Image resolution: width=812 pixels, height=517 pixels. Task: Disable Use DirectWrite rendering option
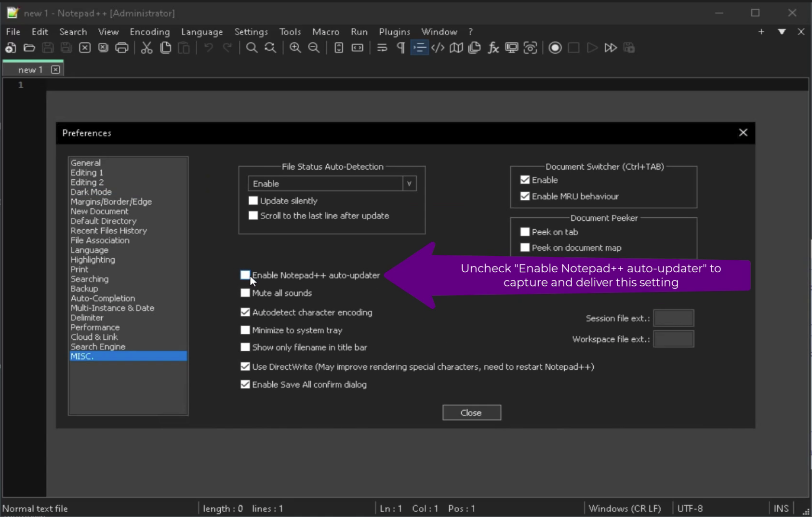[246, 366]
